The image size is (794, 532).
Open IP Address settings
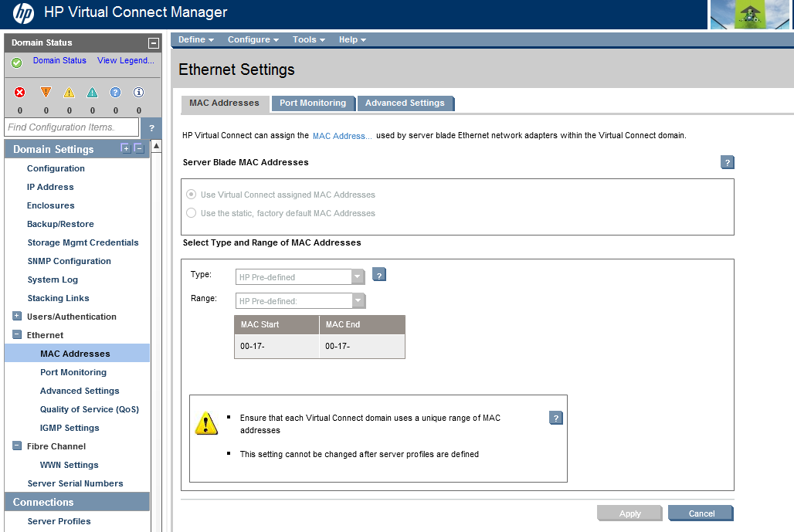[x=50, y=188]
